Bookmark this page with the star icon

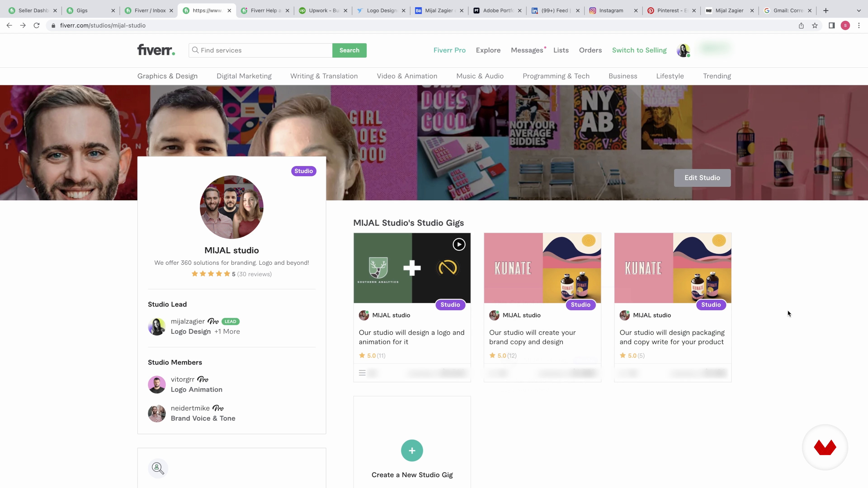(815, 26)
